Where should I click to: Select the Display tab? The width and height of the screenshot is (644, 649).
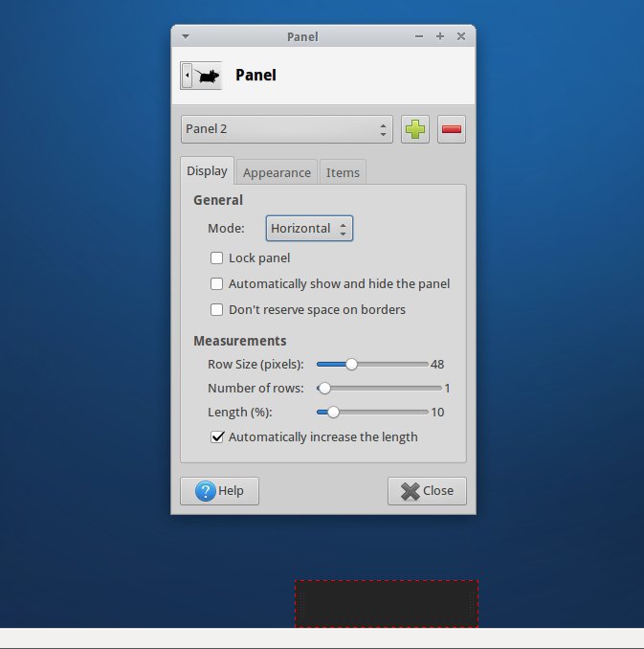tap(207, 170)
